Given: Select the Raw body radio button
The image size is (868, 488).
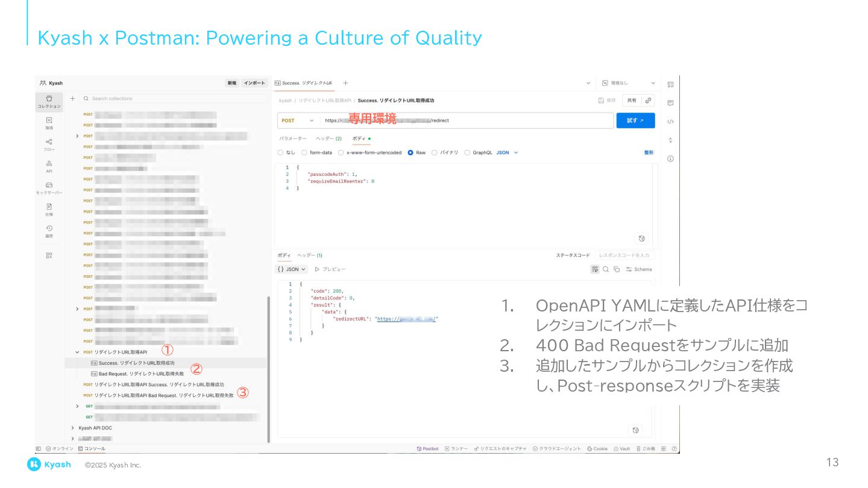Looking at the screenshot, I should 410,153.
